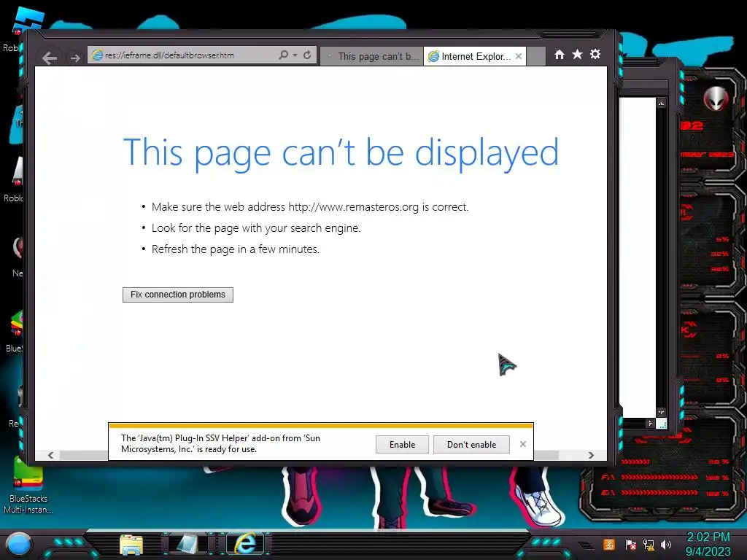Open a new tab with the blank tab button
The image size is (747, 560).
pyautogui.click(x=536, y=56)
